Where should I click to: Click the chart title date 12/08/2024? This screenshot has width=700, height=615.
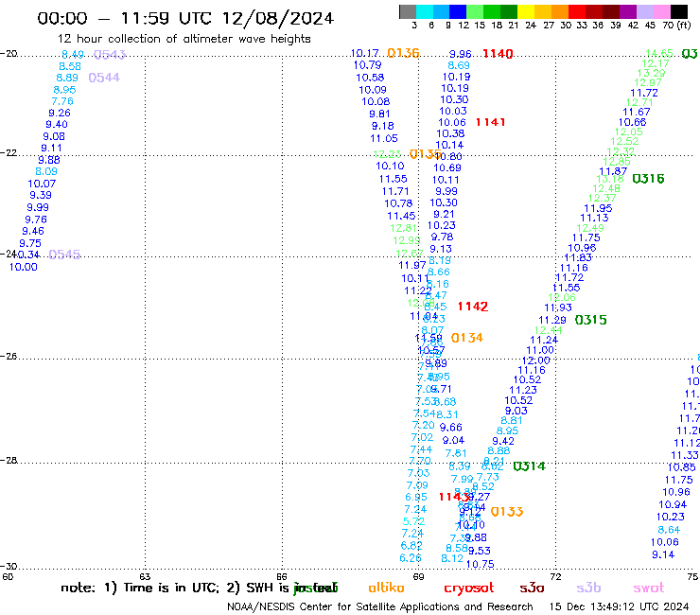pos(278,18)
